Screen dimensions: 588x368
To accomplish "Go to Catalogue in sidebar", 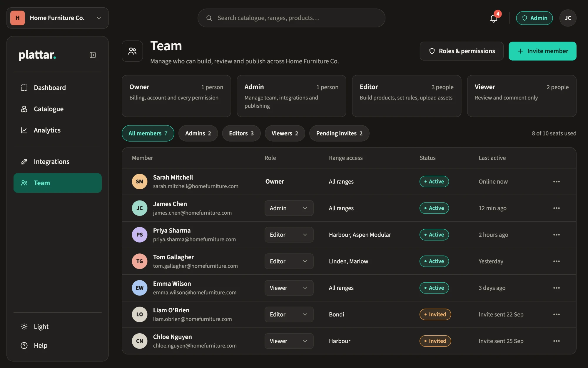I will click(58, 109).
